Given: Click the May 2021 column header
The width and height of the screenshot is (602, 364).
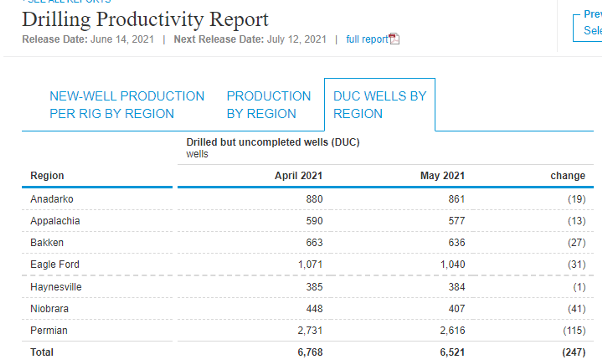Looking at the screenshot, I should click(442, 175).
